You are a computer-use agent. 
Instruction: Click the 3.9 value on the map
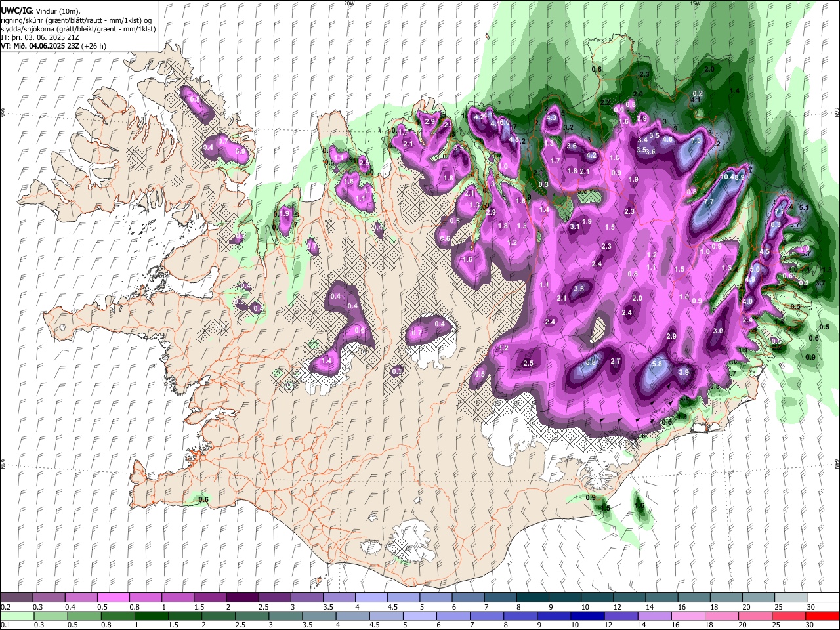(684, 372)
